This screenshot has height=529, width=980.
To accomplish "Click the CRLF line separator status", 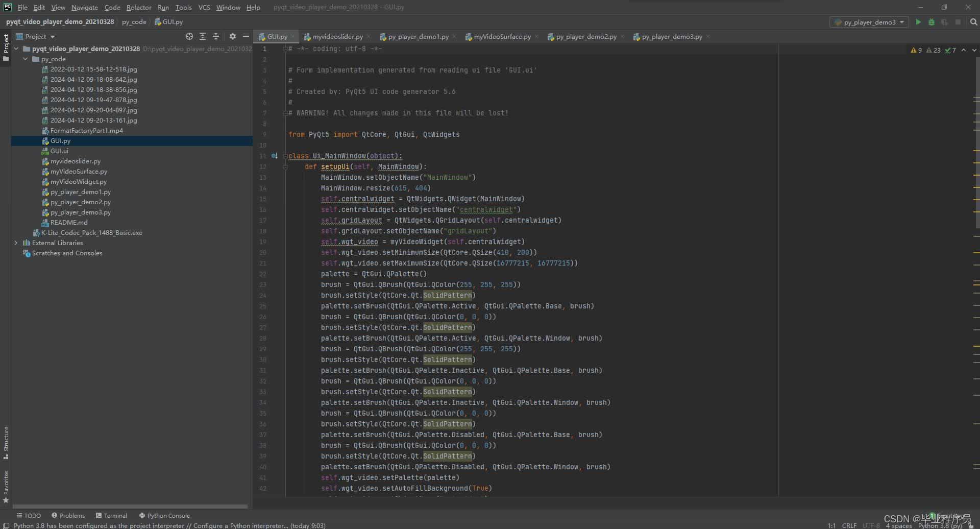I will coord(849,525).
